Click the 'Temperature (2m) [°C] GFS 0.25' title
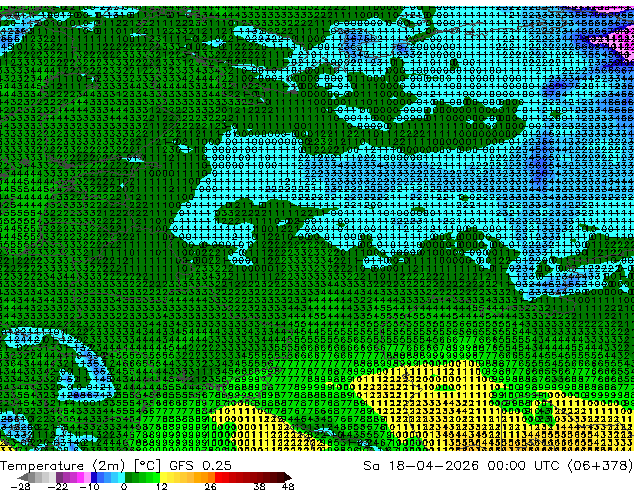This screenshot has width=634, height=490. 116,466
